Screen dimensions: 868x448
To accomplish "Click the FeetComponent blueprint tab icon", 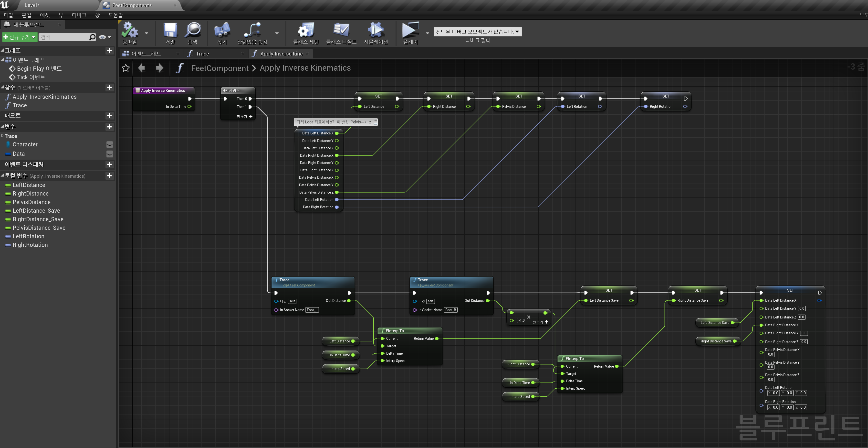I will tap(106, 5).
